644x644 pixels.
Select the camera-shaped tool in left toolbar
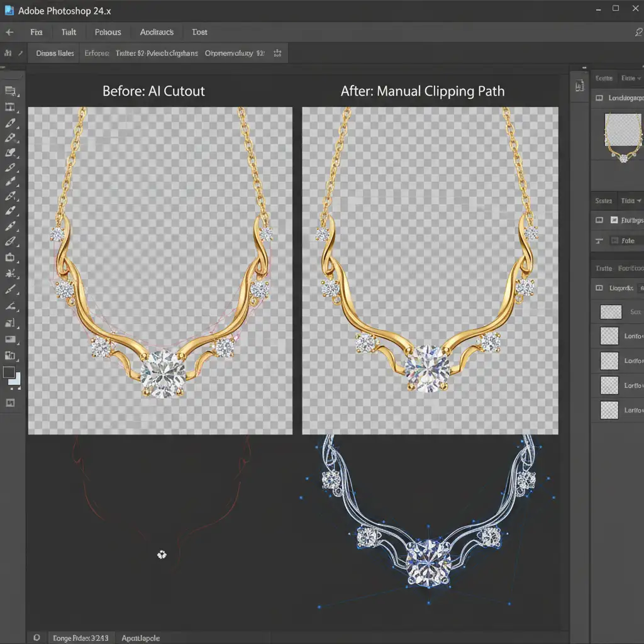pyautogui.click(x=9, y=257)
